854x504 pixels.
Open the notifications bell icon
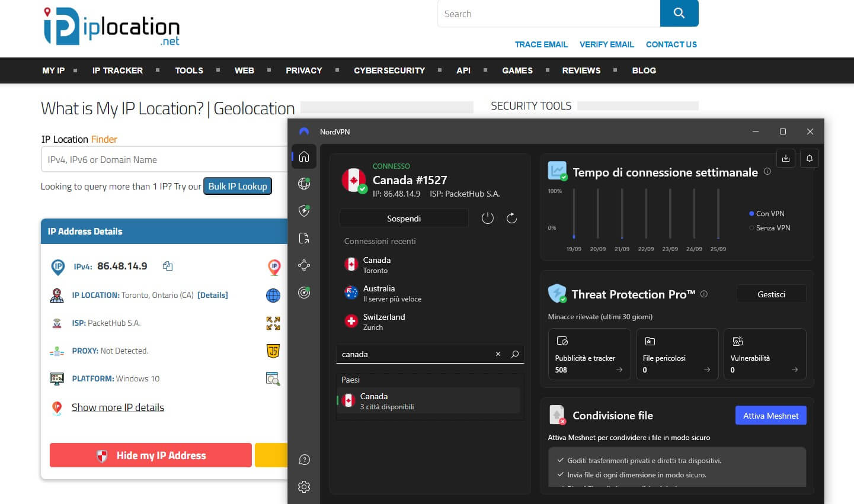[810, 158]
